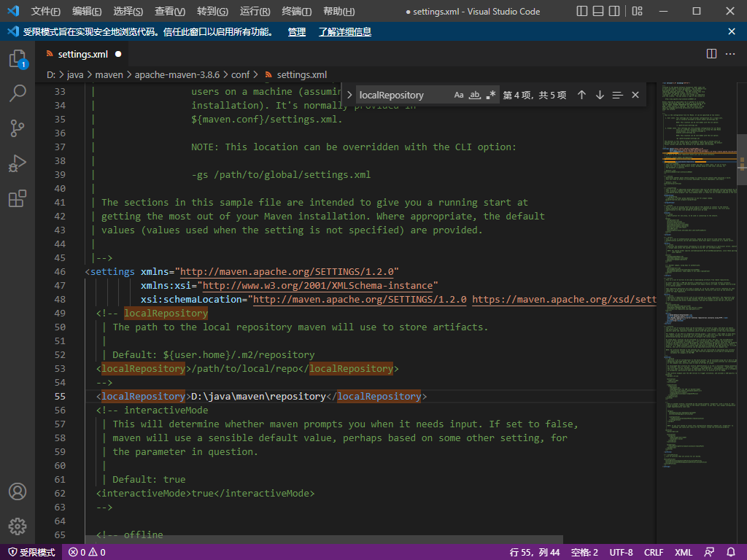Select 'java' breadcrumb segment
Screen dimensions: 747x560
[x=75, y=75]
